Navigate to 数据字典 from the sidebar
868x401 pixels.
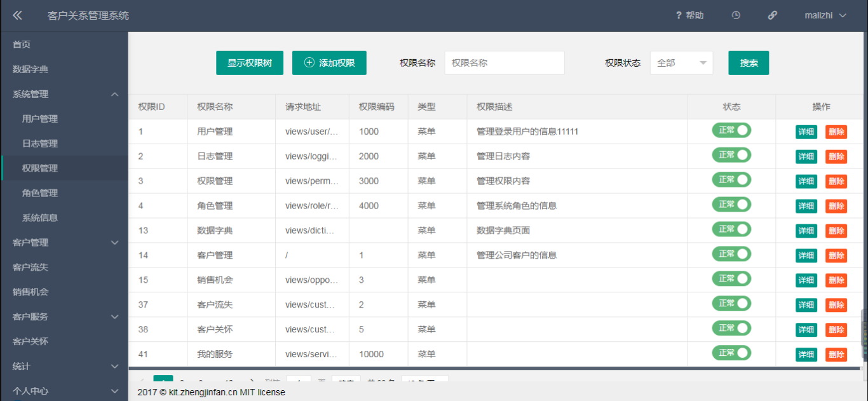[x=64, y=69]
